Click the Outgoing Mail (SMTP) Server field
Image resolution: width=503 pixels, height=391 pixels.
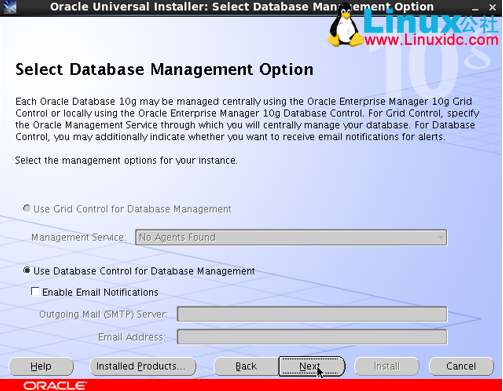(312, 314)
